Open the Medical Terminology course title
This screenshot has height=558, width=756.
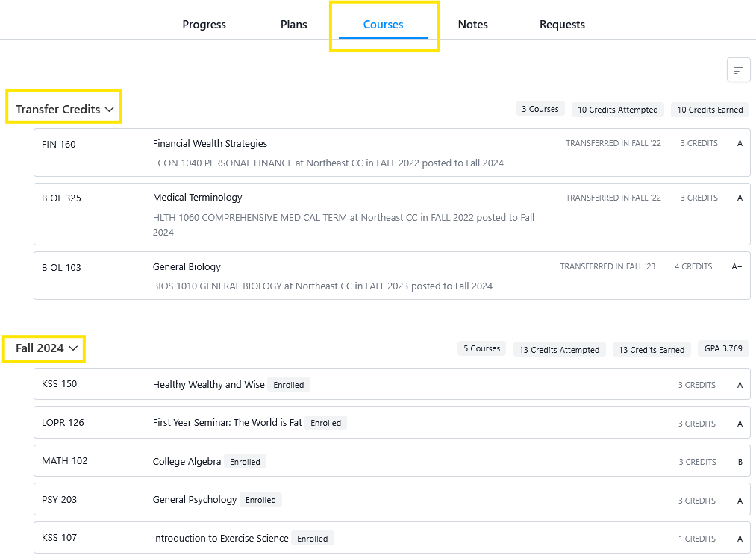197,198
